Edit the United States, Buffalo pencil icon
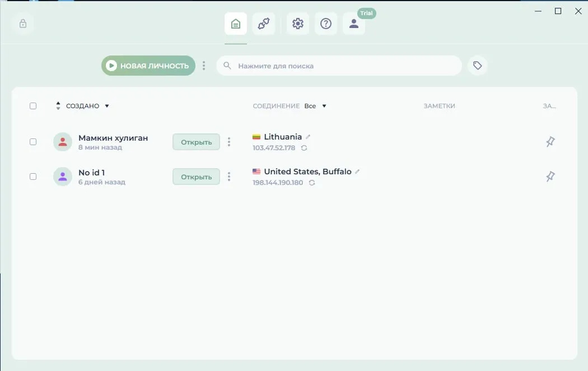The image size is (588, 371). (x=357, y=171)
